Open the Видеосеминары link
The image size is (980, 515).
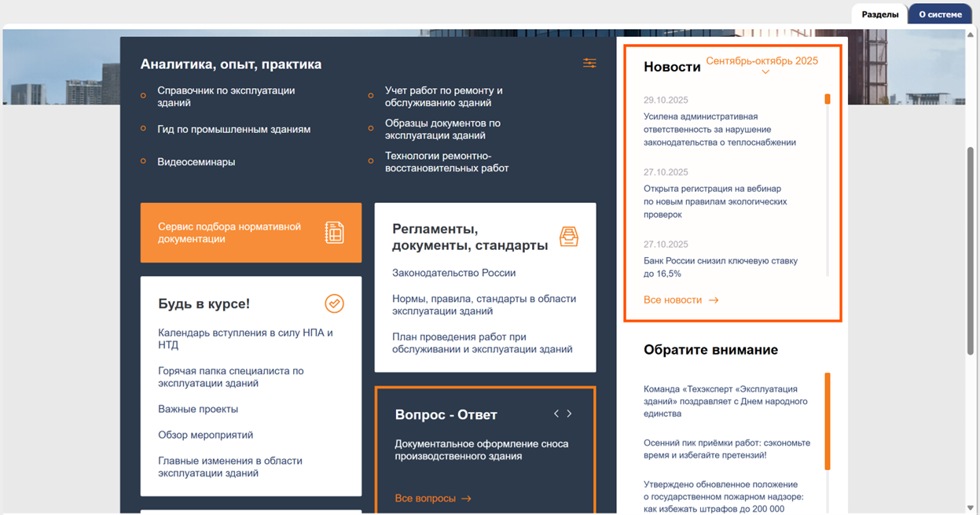(196, 162)
